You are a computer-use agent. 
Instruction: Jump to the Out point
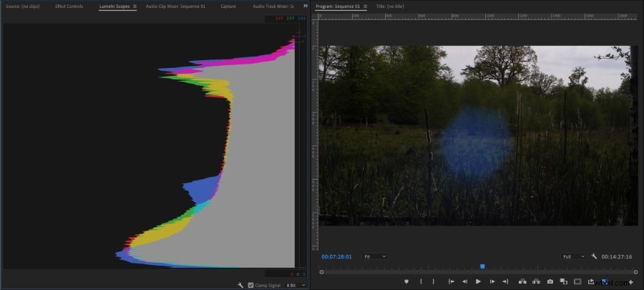(506, 281)
